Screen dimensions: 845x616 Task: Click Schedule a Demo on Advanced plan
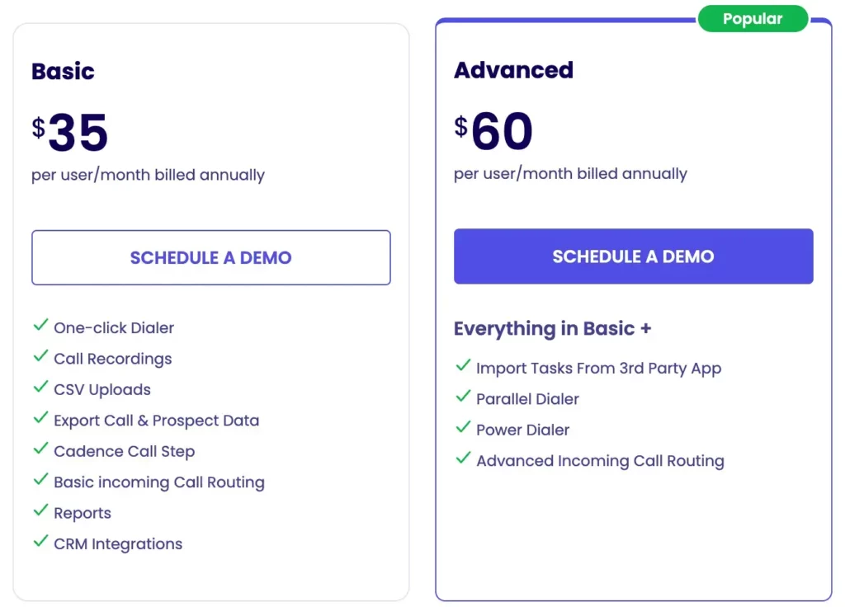(633, 256)
